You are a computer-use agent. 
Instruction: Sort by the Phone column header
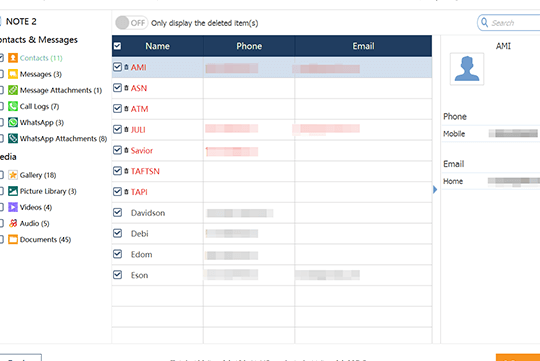click(x=249, y=46)
